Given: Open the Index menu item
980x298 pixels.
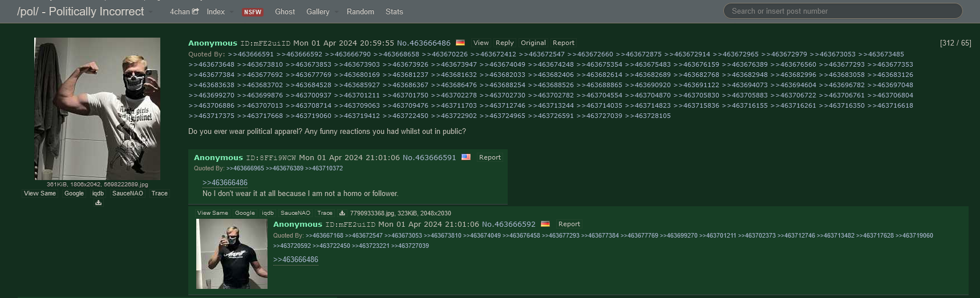Looking at the screenshot, I should [x=216, y=11].
